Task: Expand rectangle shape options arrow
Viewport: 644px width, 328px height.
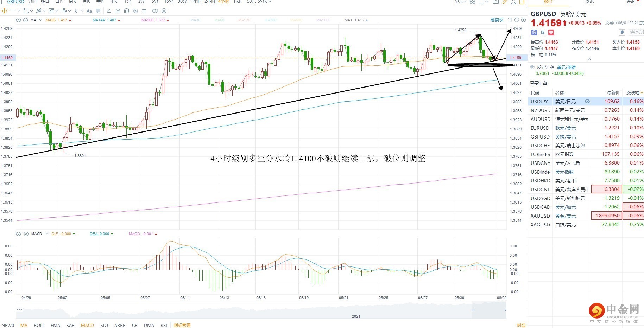Action: 31,11
